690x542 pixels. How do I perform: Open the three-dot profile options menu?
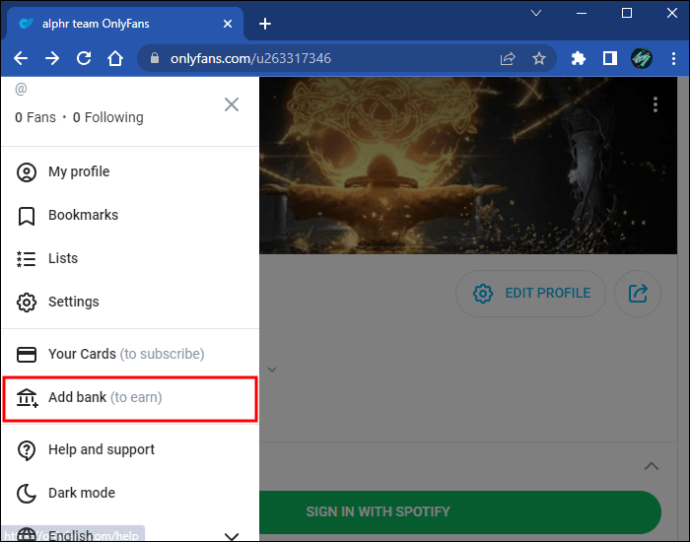[655, 105]
